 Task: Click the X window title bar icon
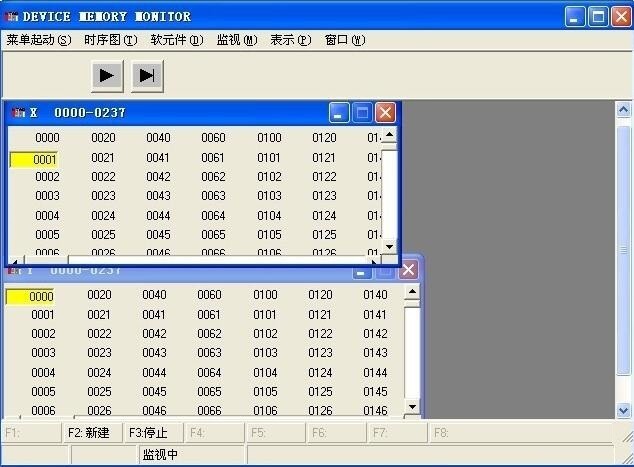point(18,112)
